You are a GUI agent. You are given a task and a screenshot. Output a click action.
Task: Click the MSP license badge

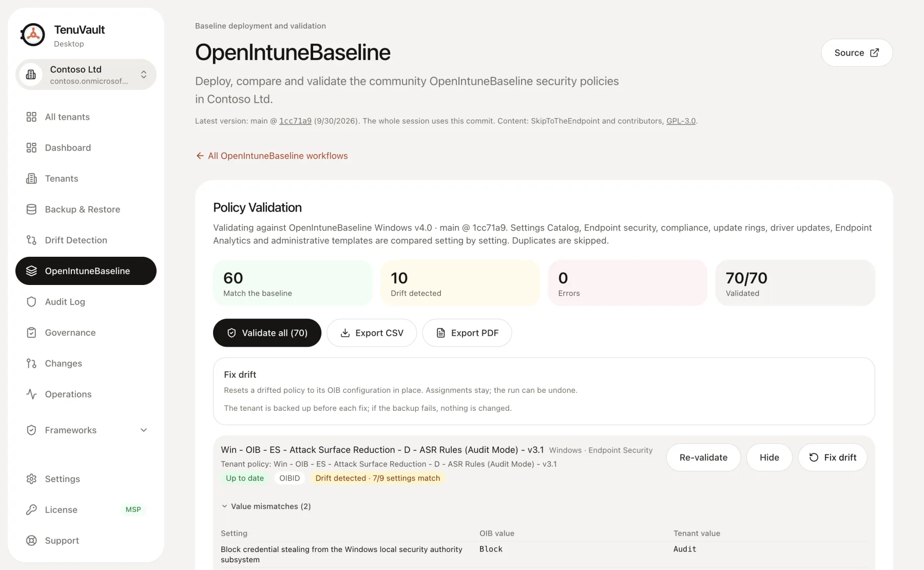click(133, 510)
